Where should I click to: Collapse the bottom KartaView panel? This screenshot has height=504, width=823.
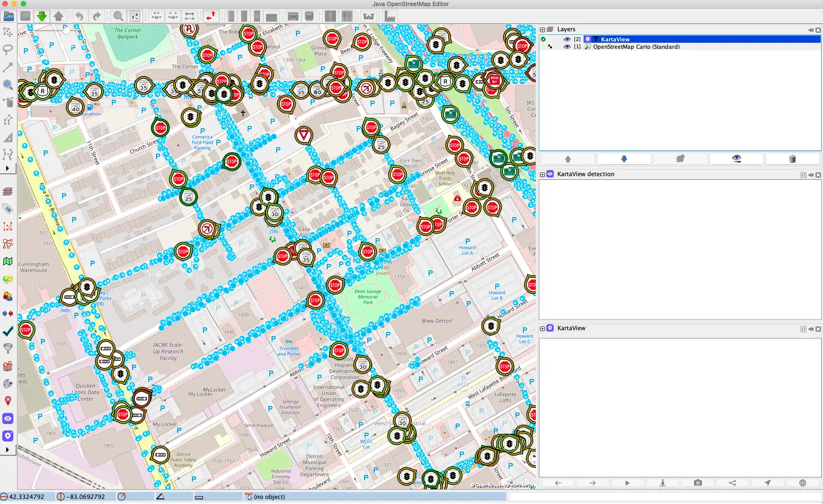(543, 328)
